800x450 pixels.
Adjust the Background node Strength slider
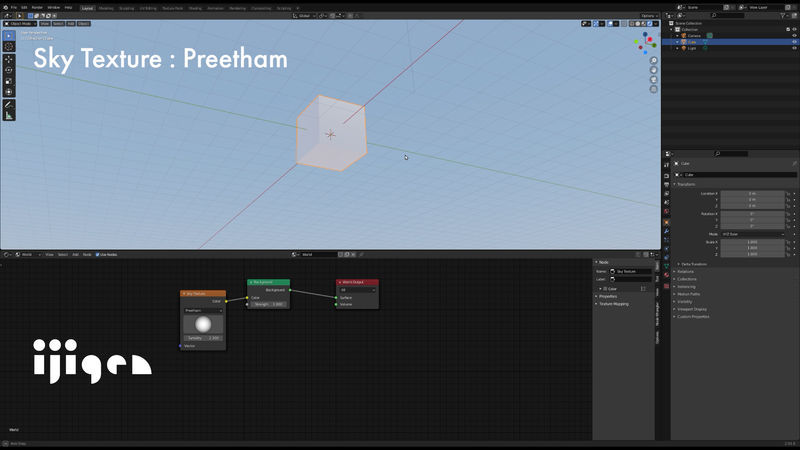coord(268,304)
